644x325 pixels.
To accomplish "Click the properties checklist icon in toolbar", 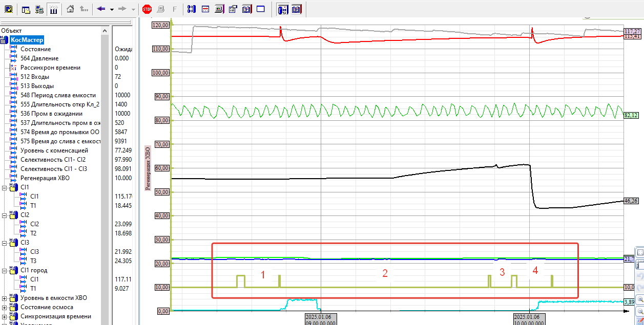I will pyautogui.click(x=233, y=9).
